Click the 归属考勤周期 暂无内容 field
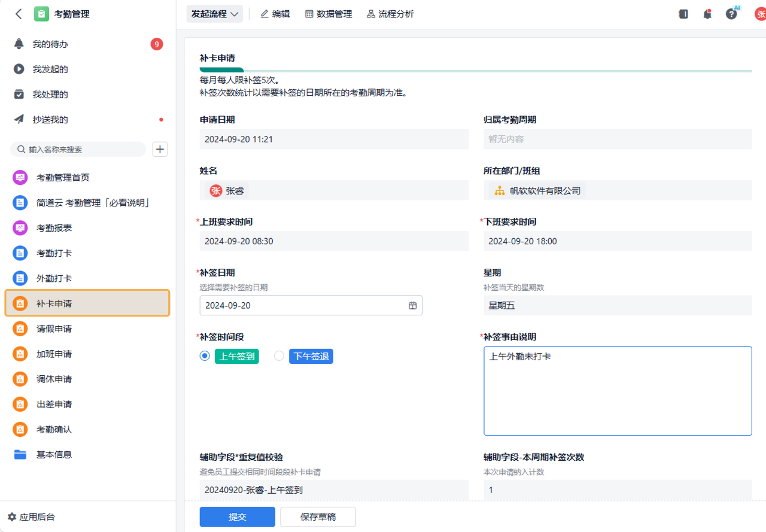The height and width of the screenshot is (532, 766). coord(618,139)
